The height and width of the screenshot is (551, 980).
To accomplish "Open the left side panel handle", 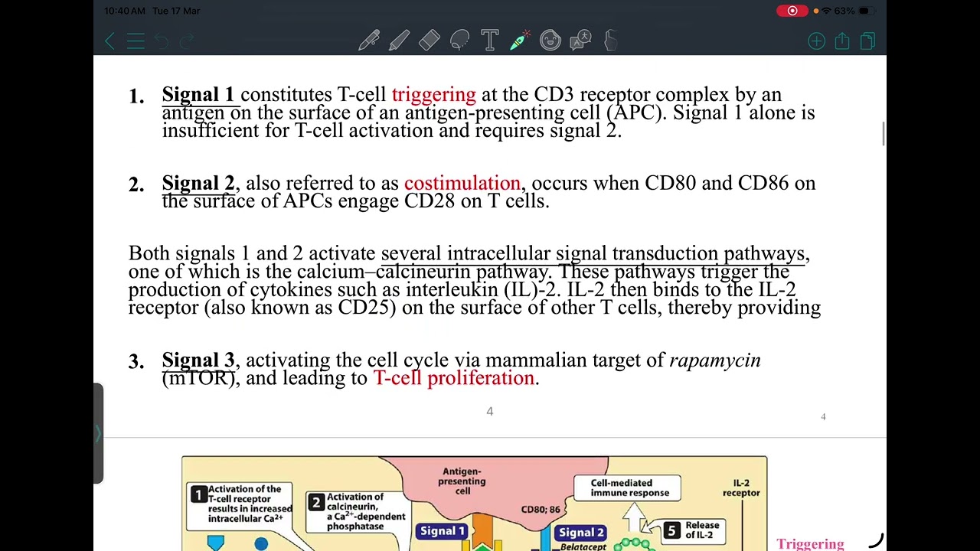I will [x=98, y=434].
